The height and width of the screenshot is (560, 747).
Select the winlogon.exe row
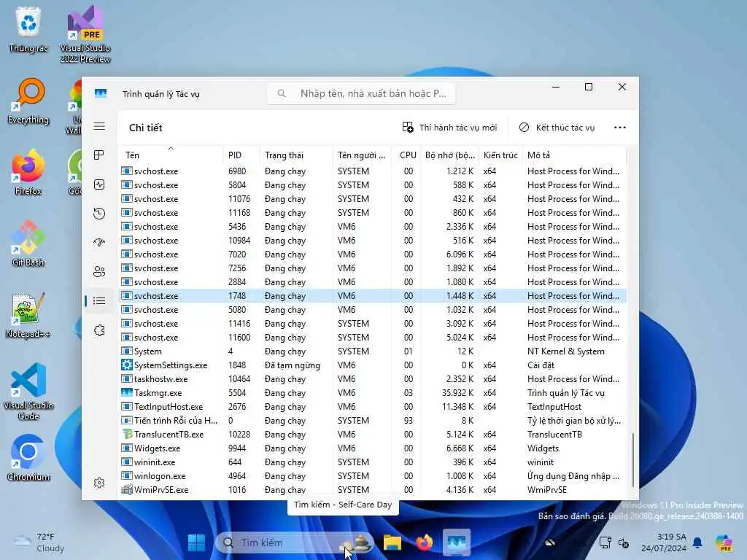tap(372, 475)
